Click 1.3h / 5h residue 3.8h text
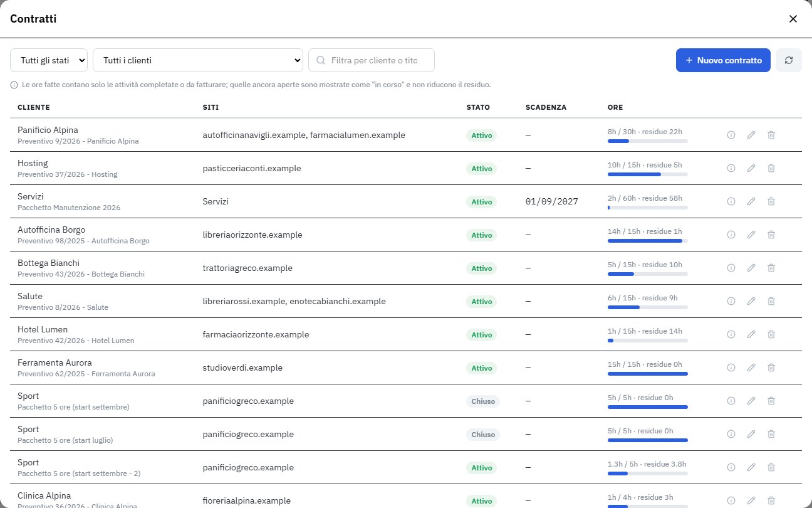 click(x=647, y=464)
